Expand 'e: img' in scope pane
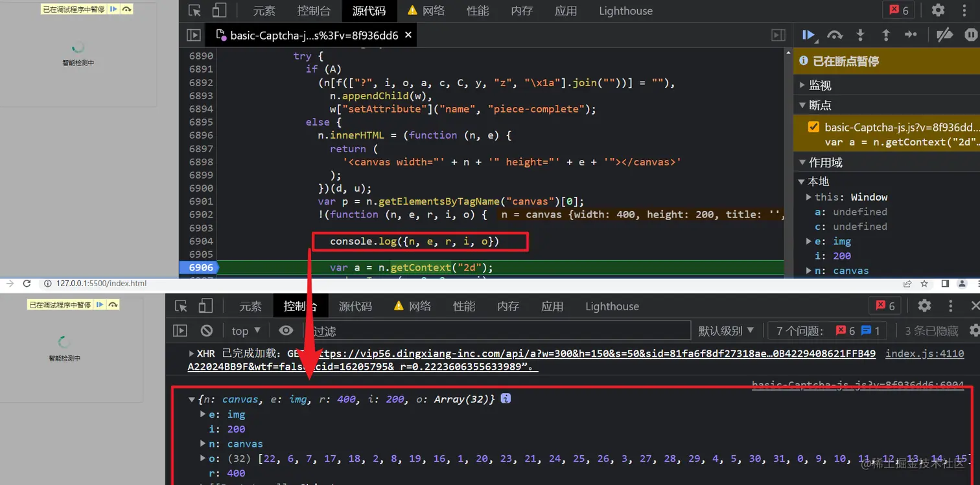 (808, 241)
